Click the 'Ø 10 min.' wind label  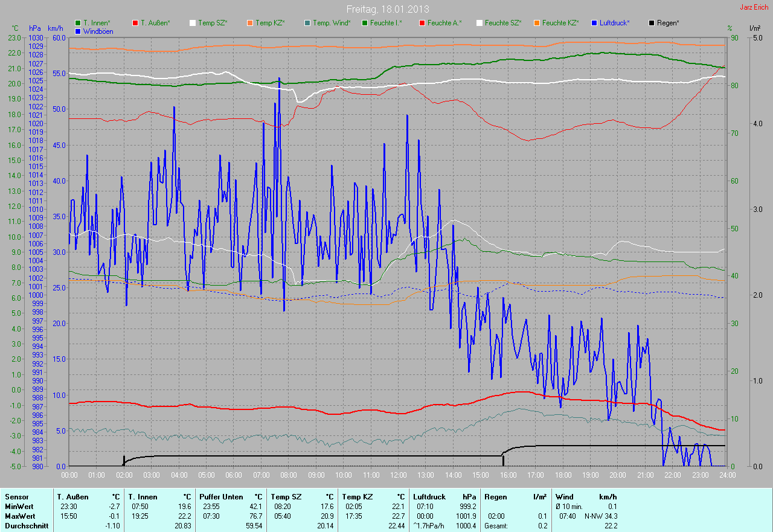(569, 506)
